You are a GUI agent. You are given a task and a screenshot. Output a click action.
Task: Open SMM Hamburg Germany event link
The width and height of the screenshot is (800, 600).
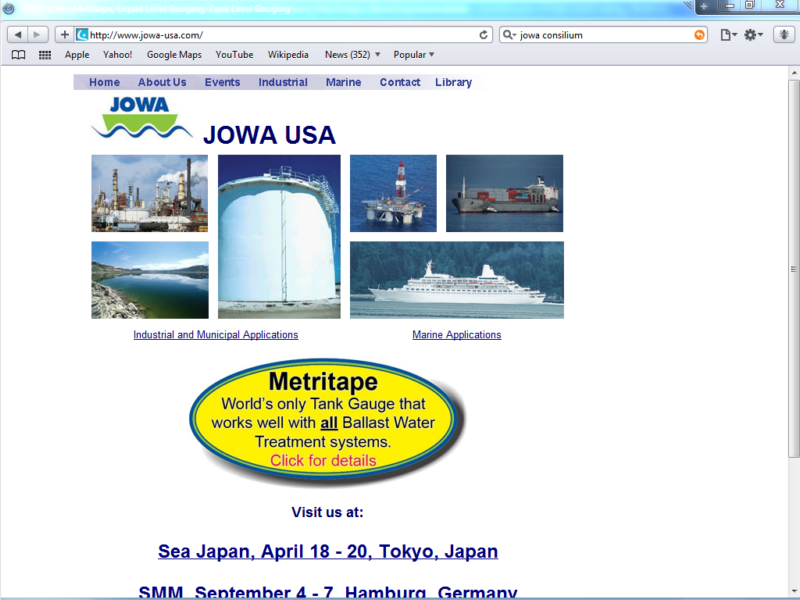(x=328, y=591)
